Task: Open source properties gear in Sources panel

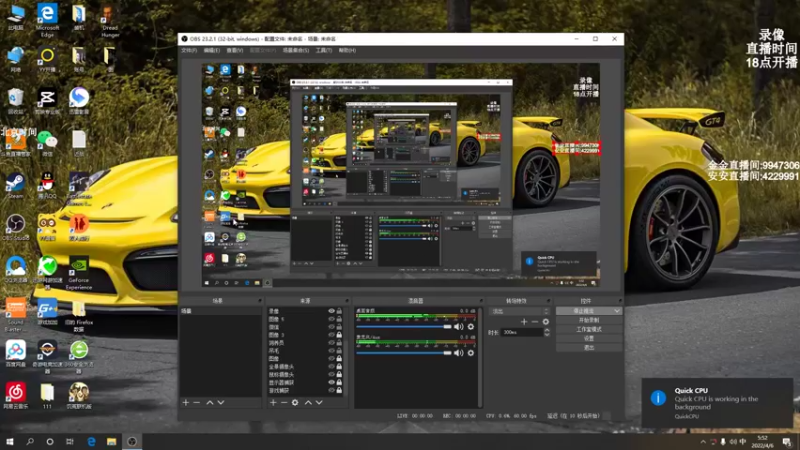Action: (295, 402)
